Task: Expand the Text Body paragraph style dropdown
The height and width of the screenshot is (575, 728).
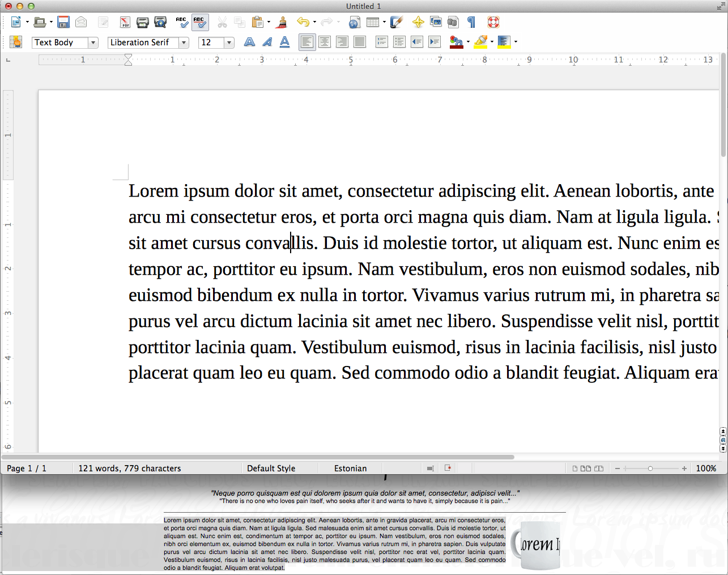Action: pyautogui.click(x=93, y=42)
